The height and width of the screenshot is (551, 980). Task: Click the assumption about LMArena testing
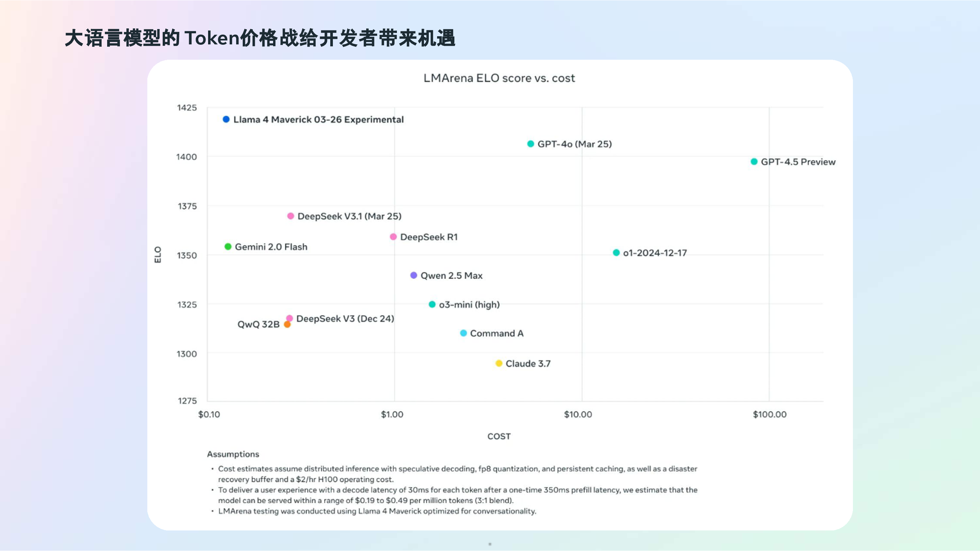pyautogui.click(x=377, y=512)
